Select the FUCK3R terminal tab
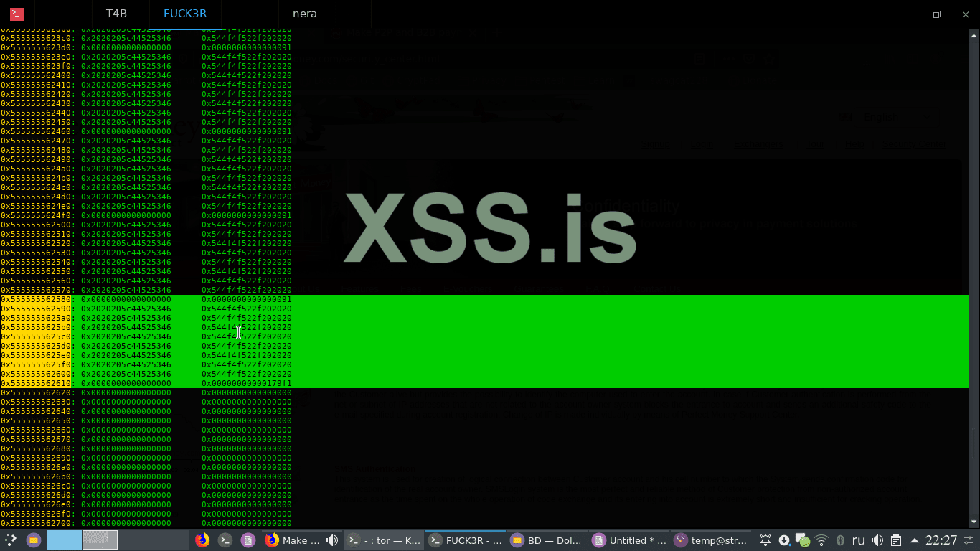The width and height of the screenshot is (980, 551). point(185,14)
